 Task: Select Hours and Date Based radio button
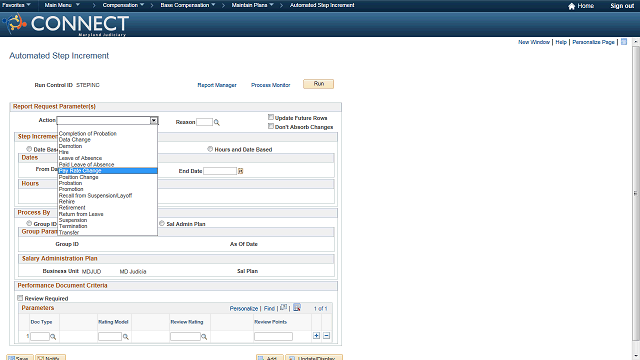pos(210,149)
